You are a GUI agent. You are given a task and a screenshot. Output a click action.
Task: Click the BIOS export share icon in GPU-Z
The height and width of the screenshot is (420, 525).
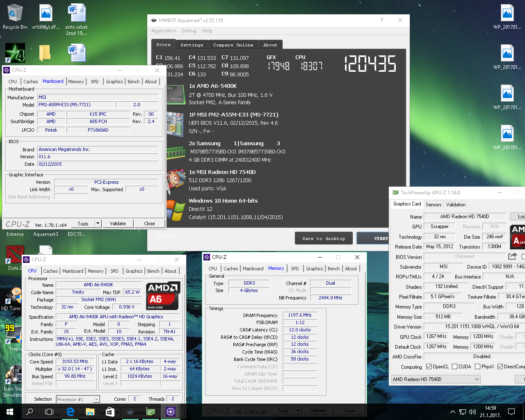pyautogui.click(x=512, y=256)
